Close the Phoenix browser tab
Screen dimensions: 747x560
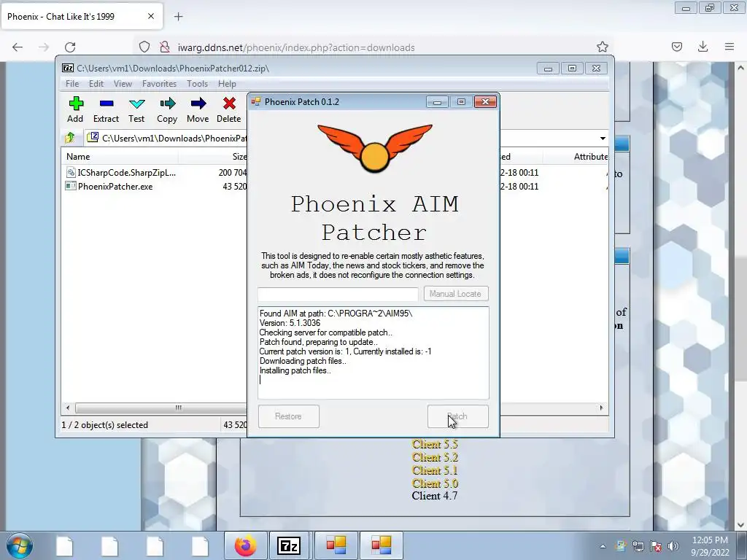pos(151,17)
